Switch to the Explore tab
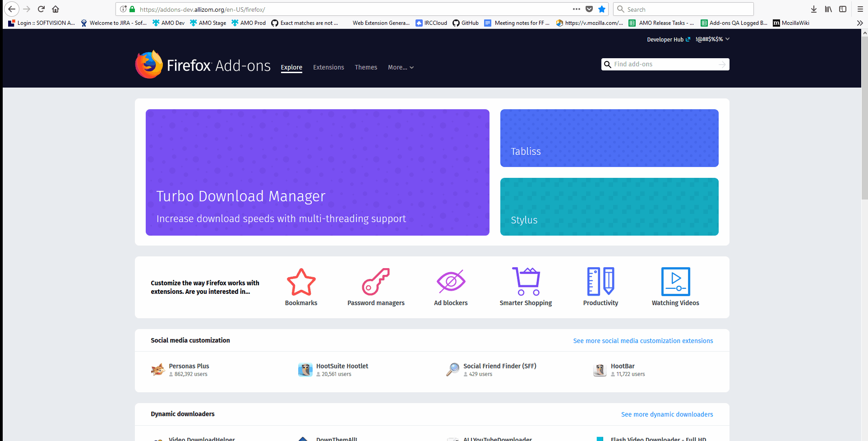This screenshot has width=868, height=441. (x=291, y=67)
